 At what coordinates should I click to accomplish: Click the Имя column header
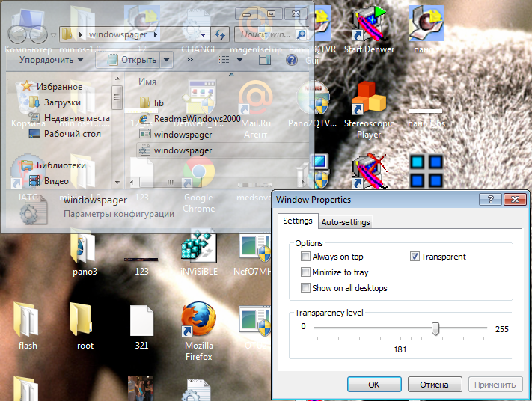[x=147, y=82]
